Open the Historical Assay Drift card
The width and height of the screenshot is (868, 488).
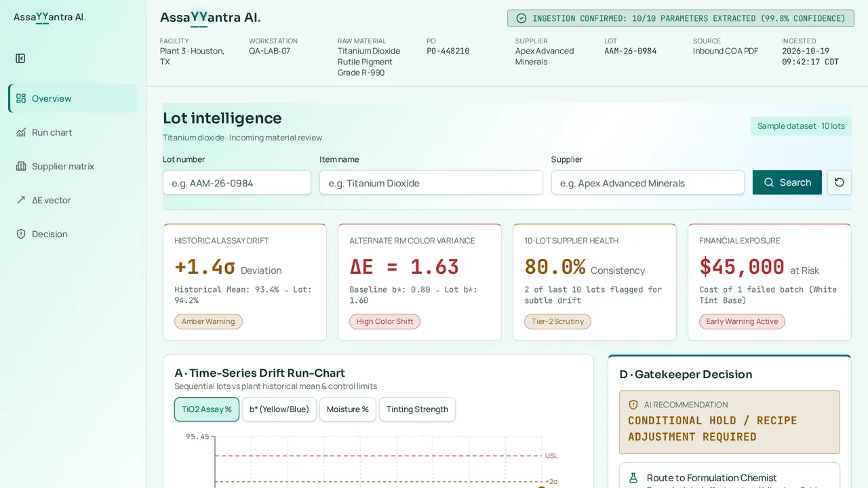245,282
